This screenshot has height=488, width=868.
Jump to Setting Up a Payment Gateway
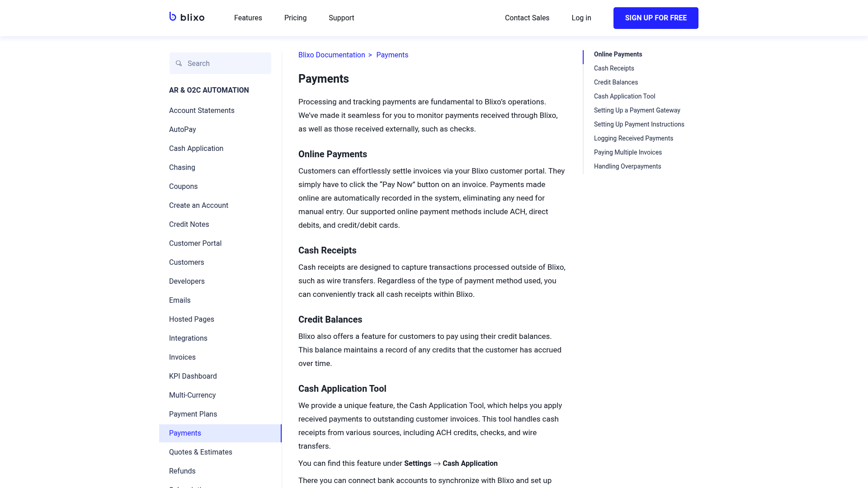point(637,110)
